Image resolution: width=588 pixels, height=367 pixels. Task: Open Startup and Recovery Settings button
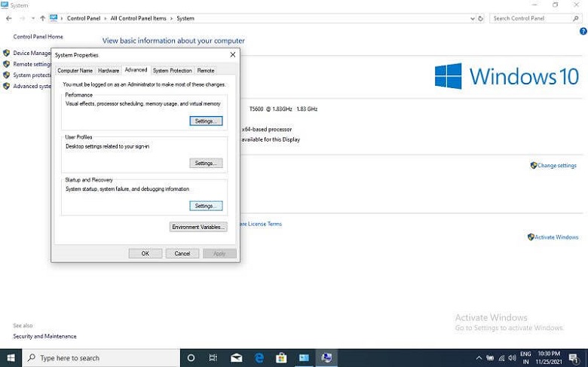(x=206, y=206)
